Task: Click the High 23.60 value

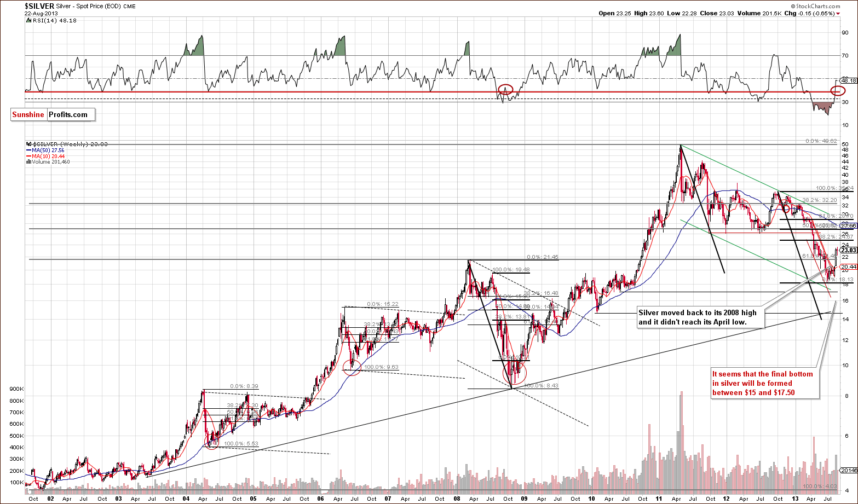Action: [649, 13]
